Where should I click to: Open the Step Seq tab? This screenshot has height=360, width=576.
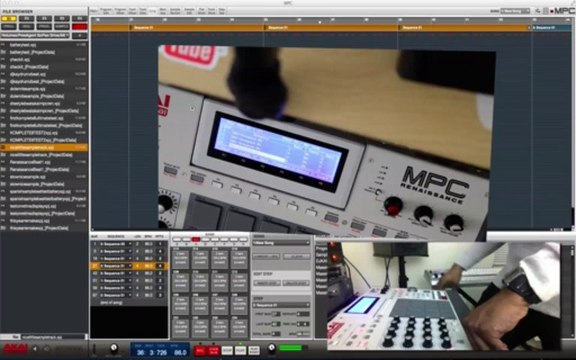(x=222, y=11)
